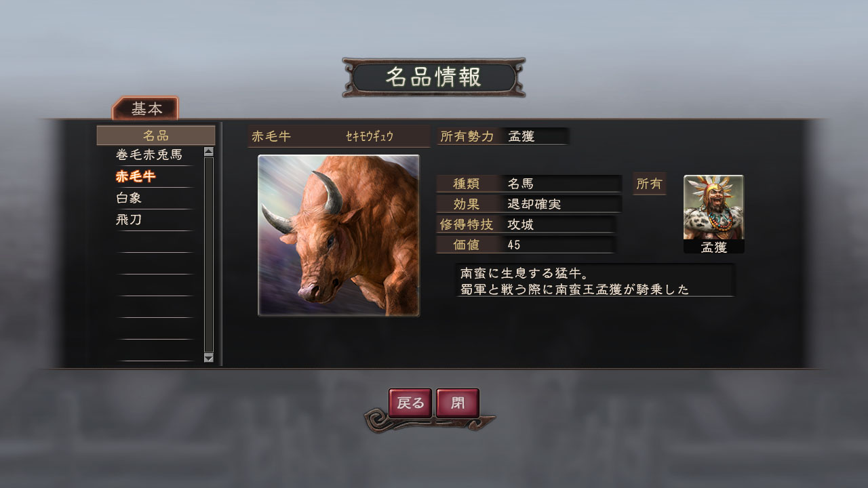Click the red bull item portrait
Viewport: 868px width, 488px height.
click(x=339, y=235)
